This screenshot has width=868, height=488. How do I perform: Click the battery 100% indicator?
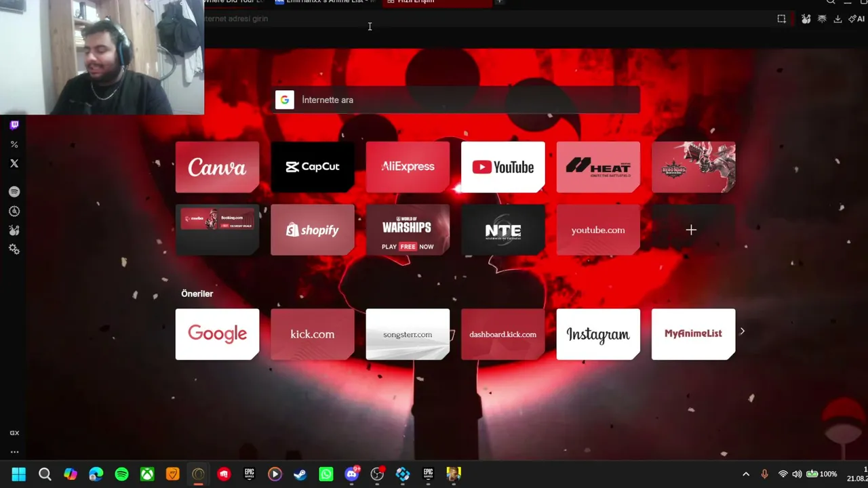(821, 474)
